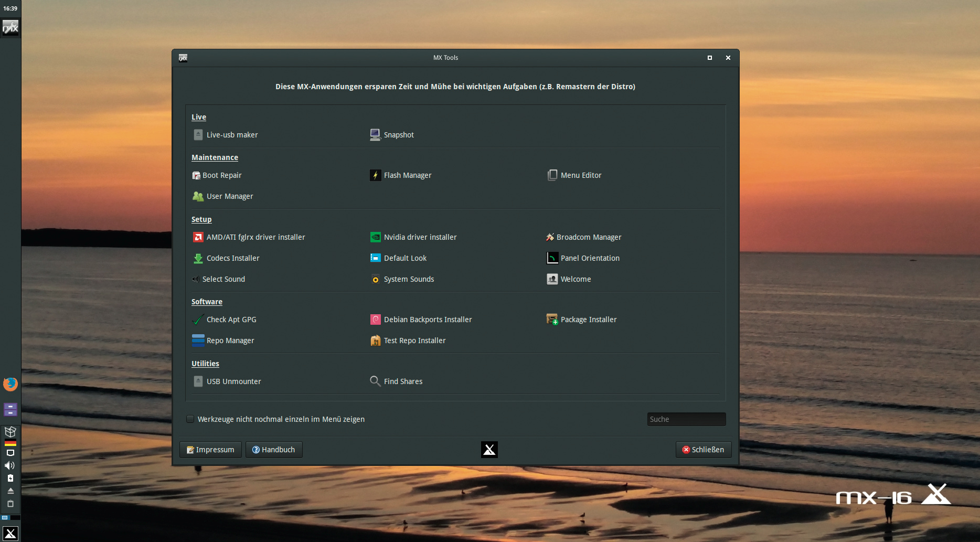Launch USB Unmounter

[227, 381]
